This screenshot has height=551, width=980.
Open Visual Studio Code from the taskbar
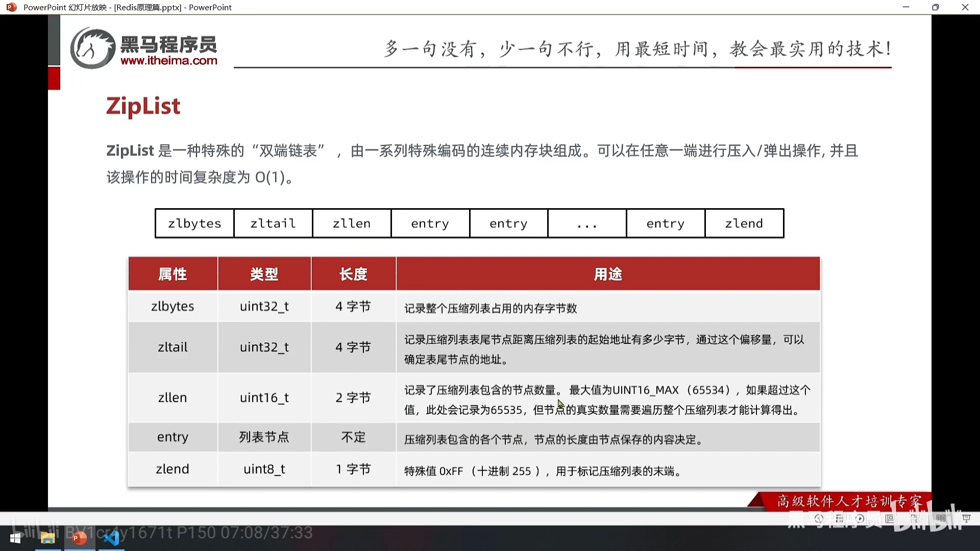(111, 538)
